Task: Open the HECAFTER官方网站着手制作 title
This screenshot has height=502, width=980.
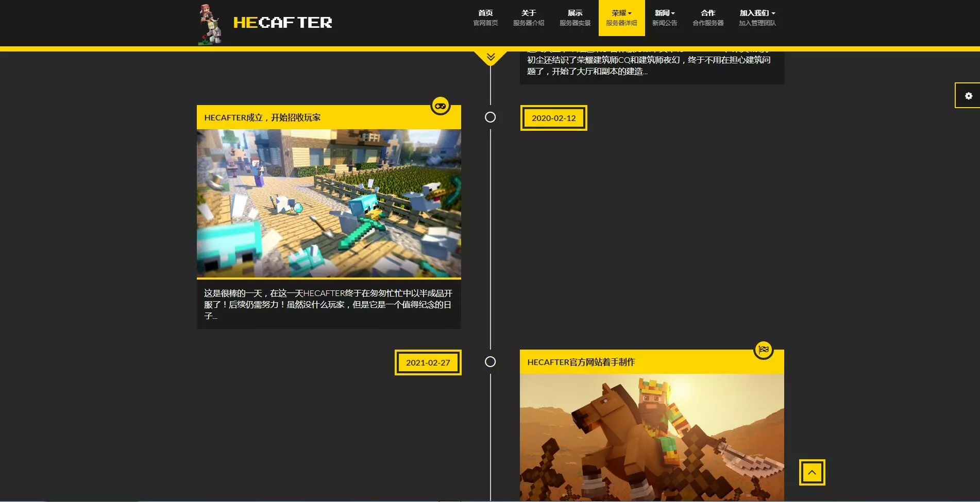Action: tap(581, 362)
